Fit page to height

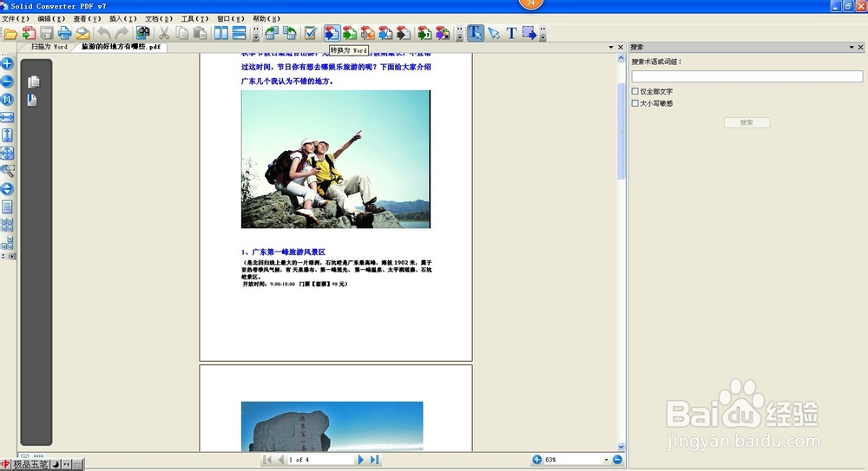7,135
